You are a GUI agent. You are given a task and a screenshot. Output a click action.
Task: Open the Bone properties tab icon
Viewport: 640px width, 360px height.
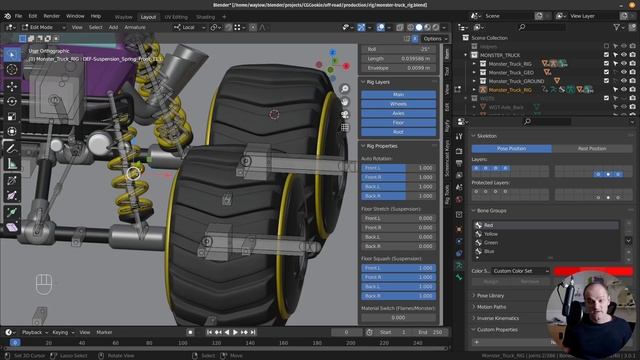click(x=459, y=277)
